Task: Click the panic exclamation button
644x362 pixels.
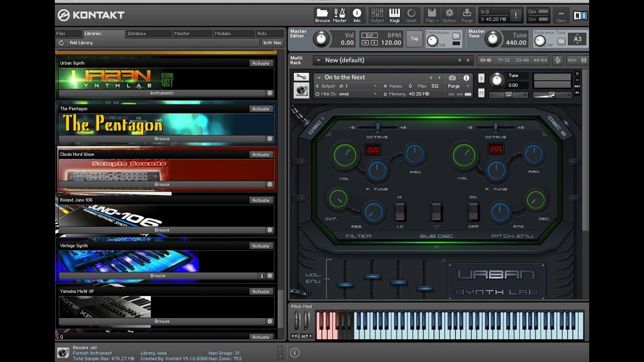Action: pos(515,15)
